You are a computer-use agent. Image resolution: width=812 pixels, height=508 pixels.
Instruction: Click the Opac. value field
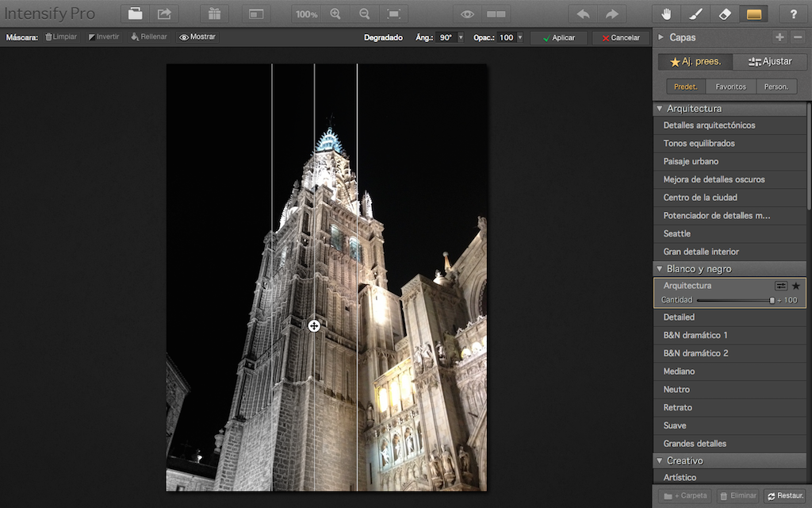507,37
